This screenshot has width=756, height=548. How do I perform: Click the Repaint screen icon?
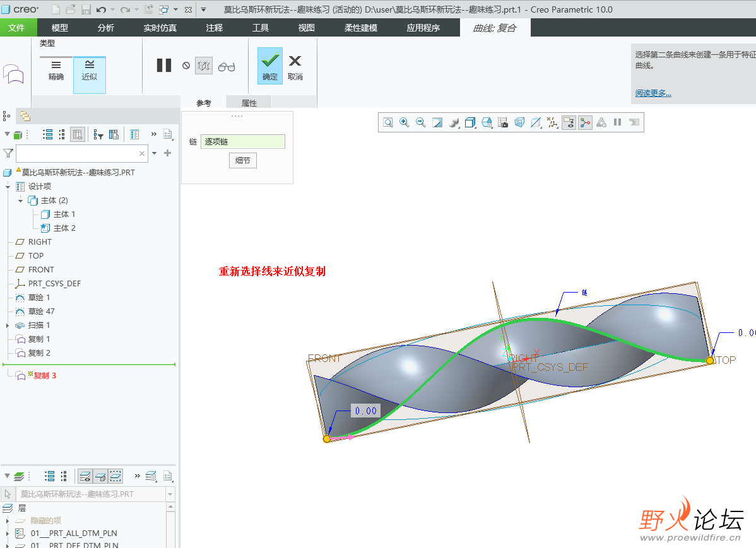[437, 122]
